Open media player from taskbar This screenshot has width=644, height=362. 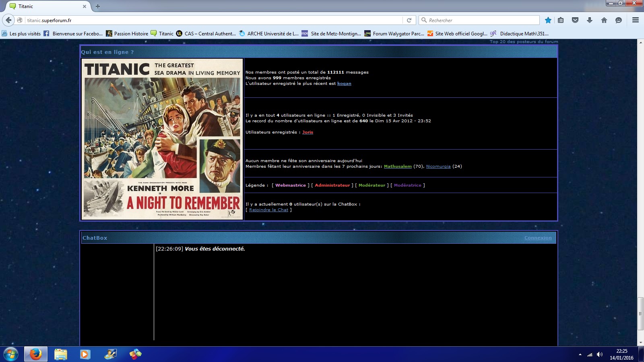[x=85, y=354]
